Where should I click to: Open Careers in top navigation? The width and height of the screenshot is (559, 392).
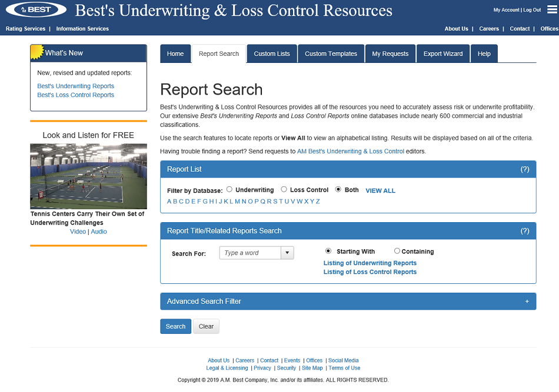(x=489, y=28)
